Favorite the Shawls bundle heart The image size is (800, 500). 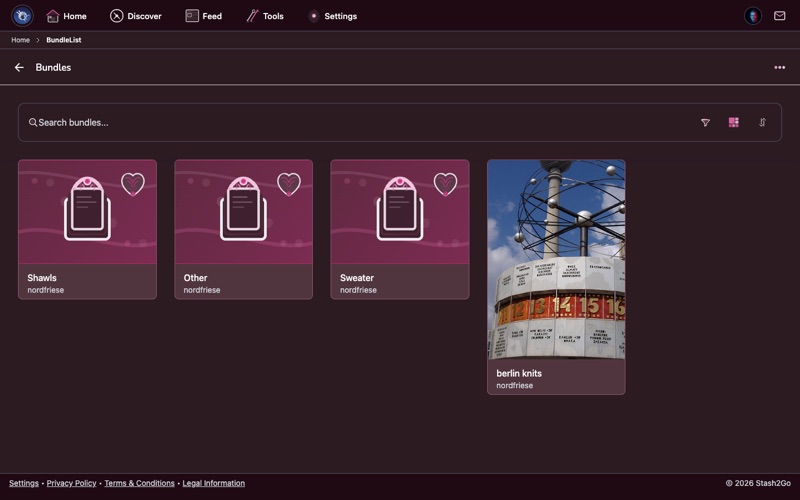tap(133, 184)
